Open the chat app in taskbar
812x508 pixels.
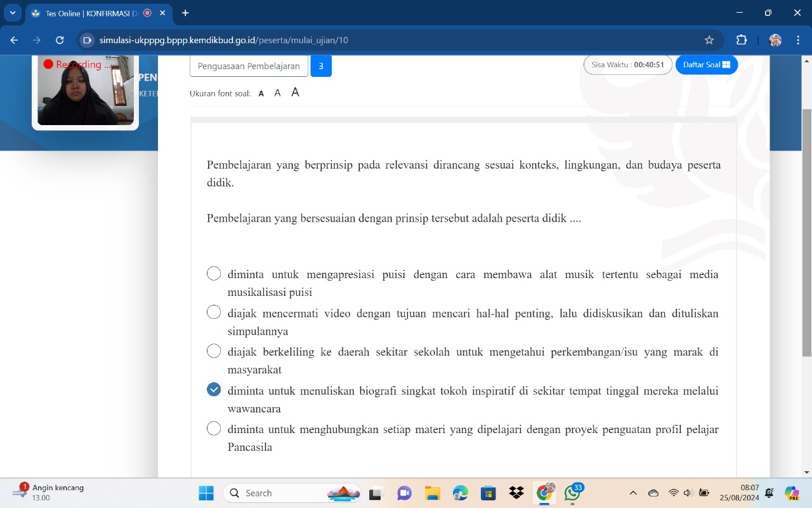(x=404, y=493)
